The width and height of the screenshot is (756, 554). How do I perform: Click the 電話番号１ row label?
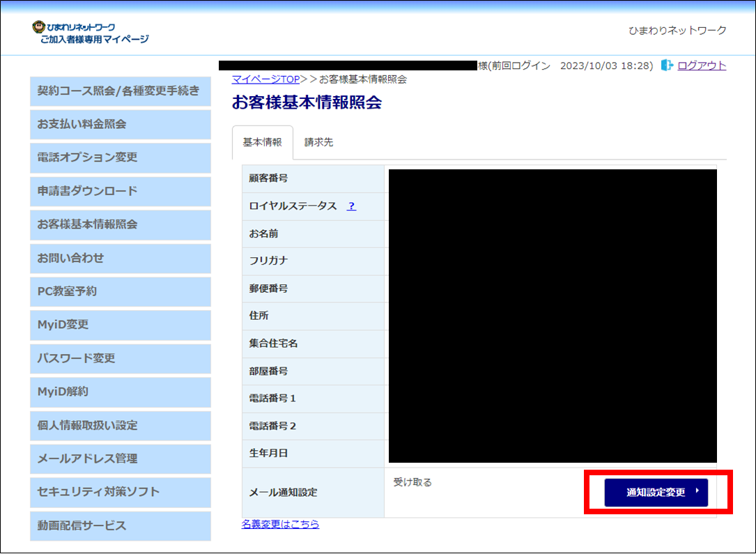[x=272, y=399]
